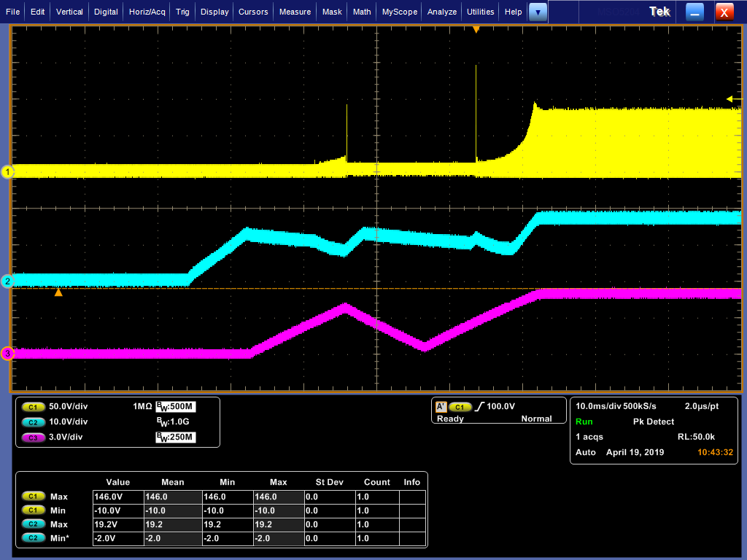The width and height of the screenshot is (747, 560).
Task: Click the C2 badge in vertical settings
Action: click(x=33, y=422)
